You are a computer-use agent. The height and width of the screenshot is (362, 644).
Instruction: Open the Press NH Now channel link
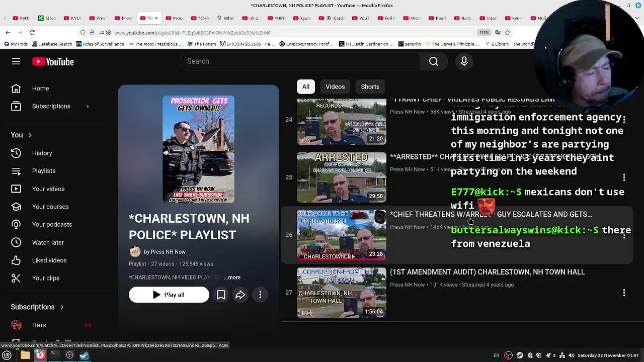(168, 252)
